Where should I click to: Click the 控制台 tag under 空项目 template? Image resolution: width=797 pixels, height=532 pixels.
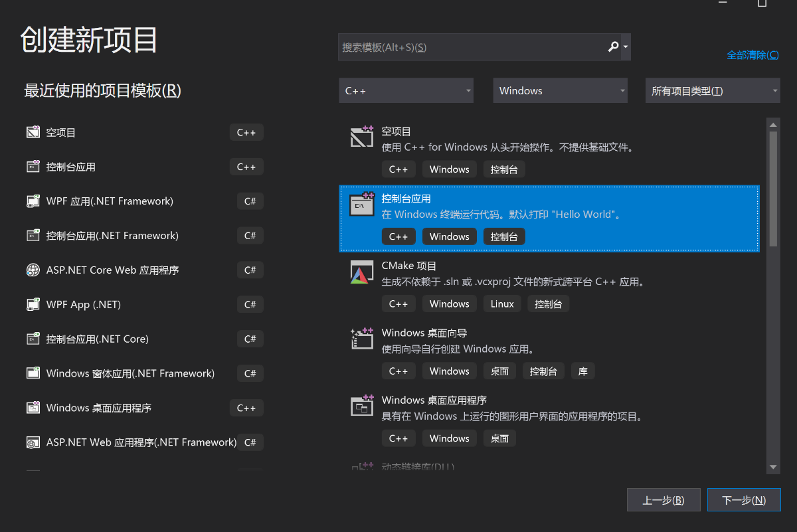coord(504,169)
